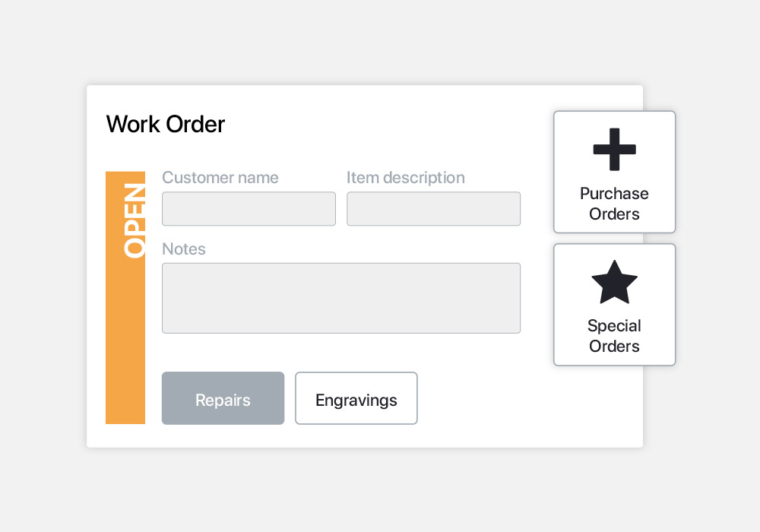Screen dimensions: 760x532
Task: Focus the Item description input field
Action: click(433, 209)
